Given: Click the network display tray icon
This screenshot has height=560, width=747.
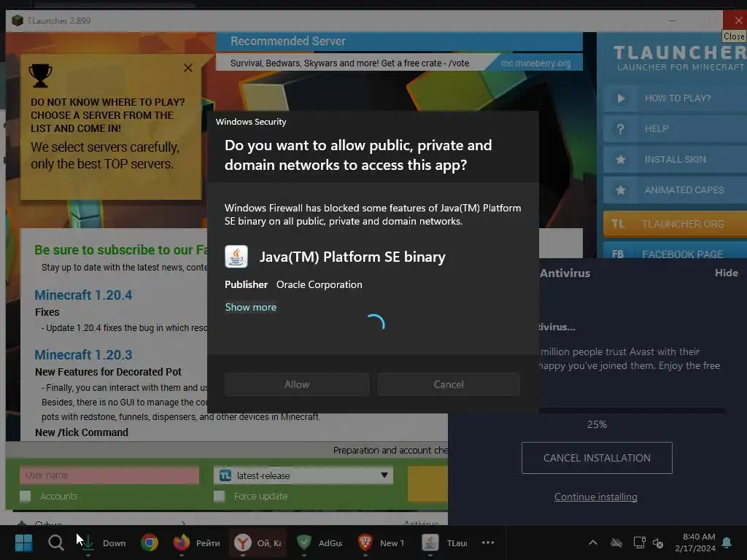Looking at the screenshot, I should coord(639,542).
